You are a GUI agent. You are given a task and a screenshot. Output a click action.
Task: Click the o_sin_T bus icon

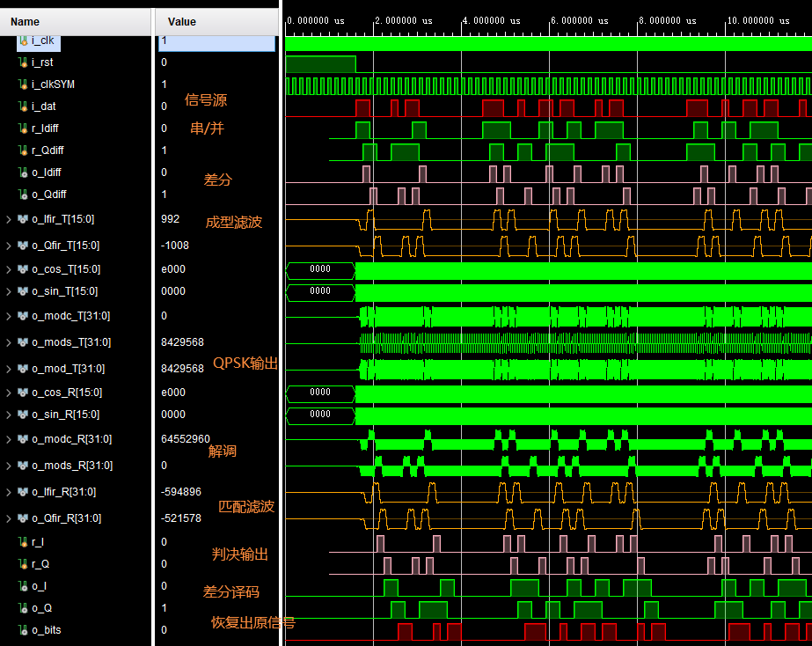click(x=23, y=291)
